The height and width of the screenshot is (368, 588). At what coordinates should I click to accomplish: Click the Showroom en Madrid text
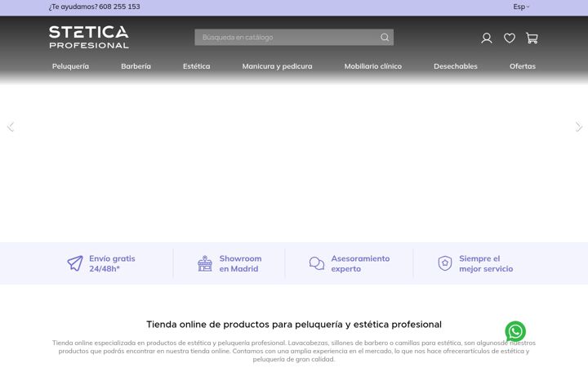240,263
